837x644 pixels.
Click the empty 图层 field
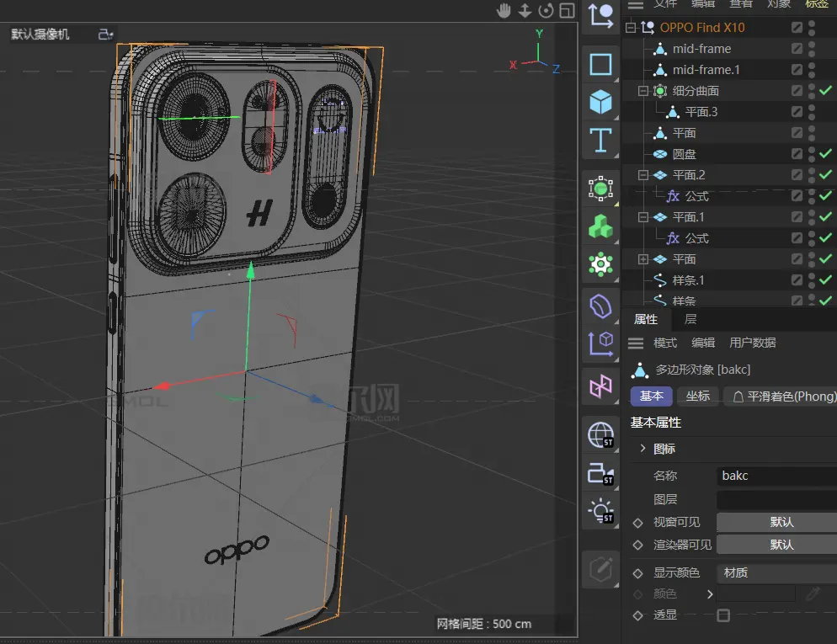[776, 499]
